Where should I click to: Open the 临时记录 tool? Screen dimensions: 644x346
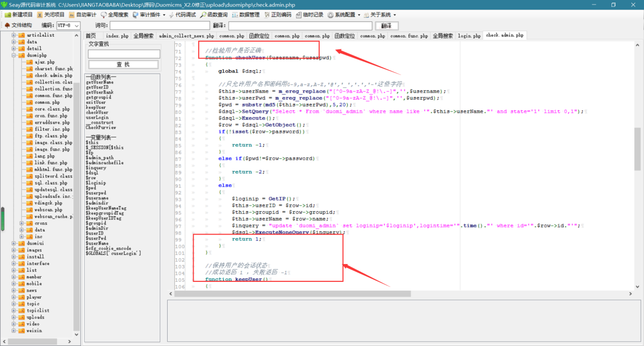tap(309, 15)
